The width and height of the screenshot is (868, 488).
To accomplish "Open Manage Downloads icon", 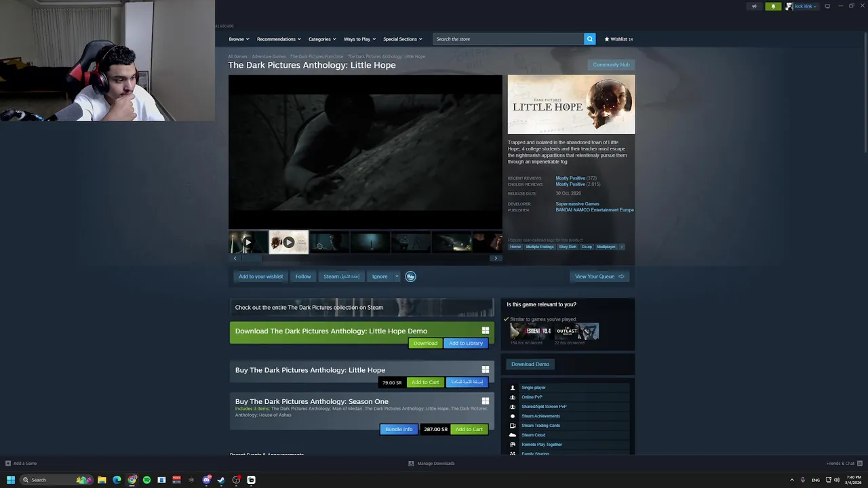I will coord(411,464).
